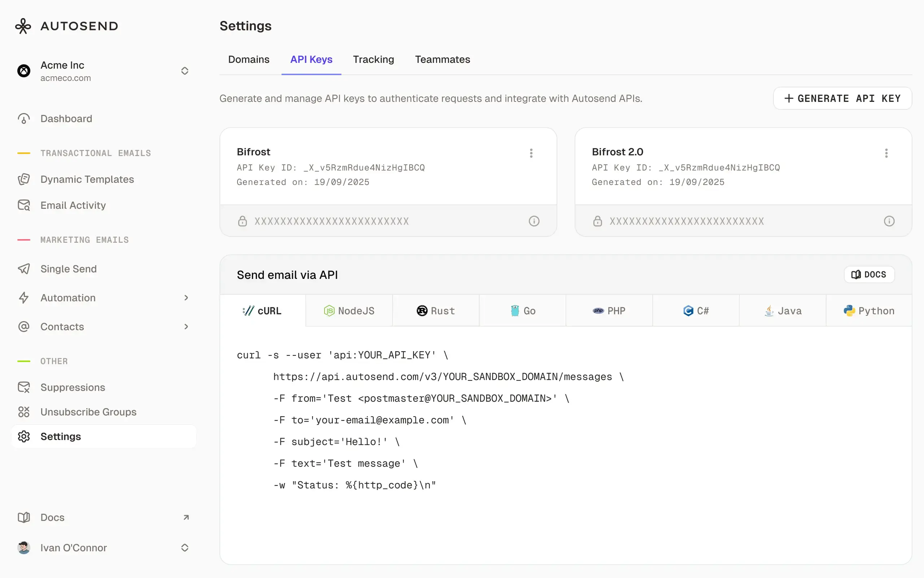
Task: Click the Autosend logo icon
Action: (23, 26)
